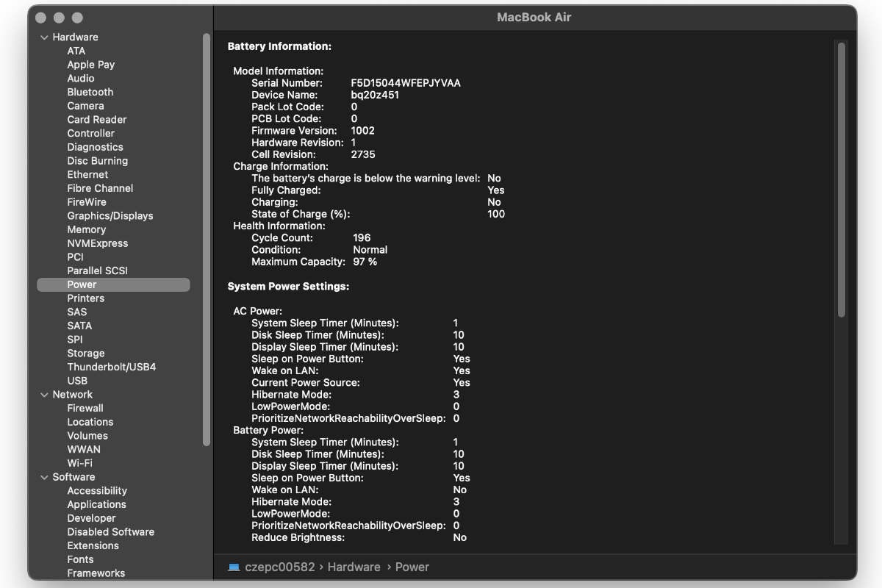The height and width of the screenshot is (588, 882).
Task: Select ATA in the sidebar
Action: point(76,51)
